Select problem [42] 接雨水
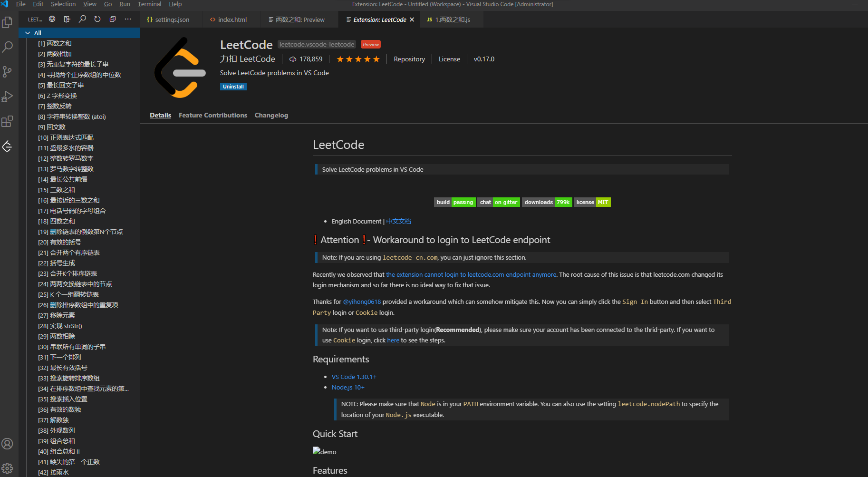 pyautogui.click(x=79, y=472)
